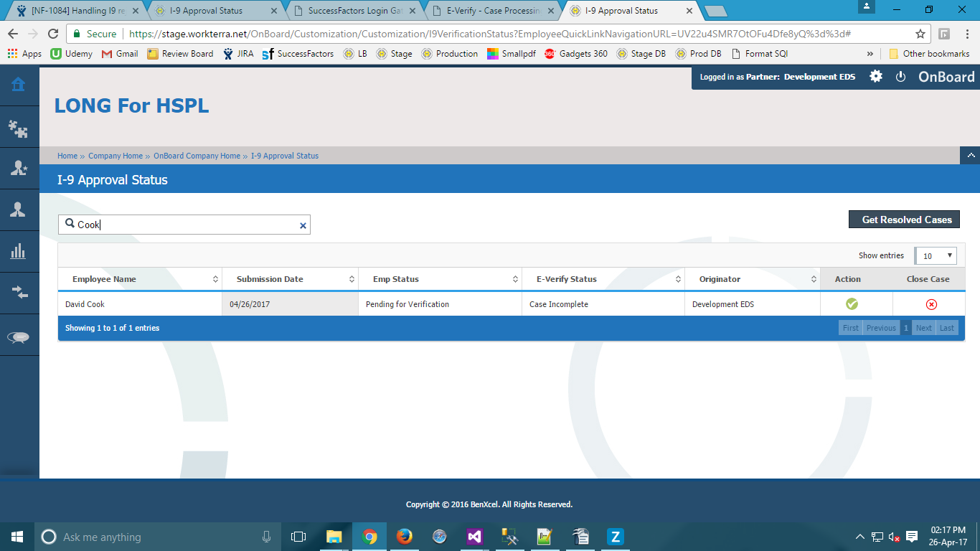Viewport: 980px width, 551px height.
Task: Go to Company Home breadcrumb
Action: coord(116,156)
